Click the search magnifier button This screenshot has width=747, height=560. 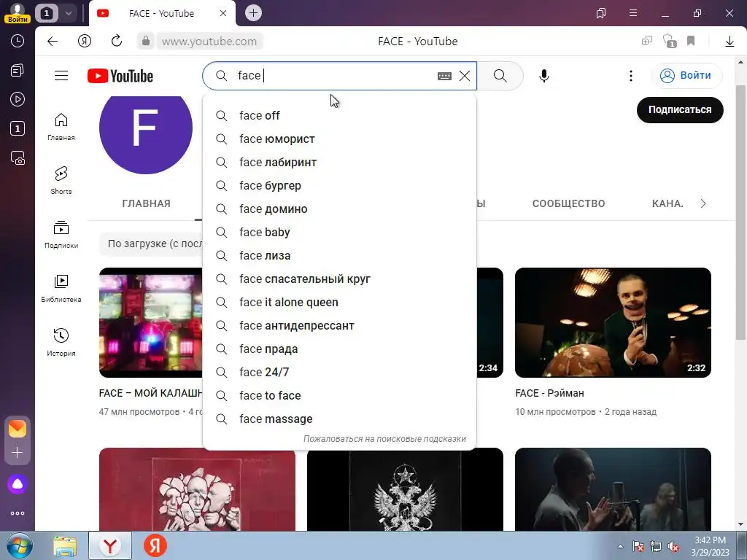pyautogui.click(x=500, y=76)
